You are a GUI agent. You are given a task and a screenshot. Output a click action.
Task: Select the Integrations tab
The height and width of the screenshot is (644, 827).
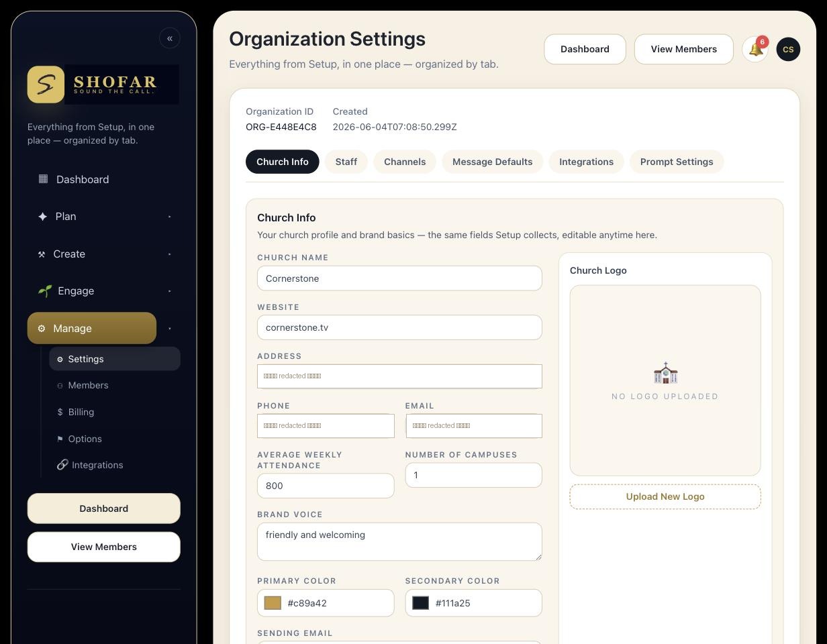tap(586, 162)
